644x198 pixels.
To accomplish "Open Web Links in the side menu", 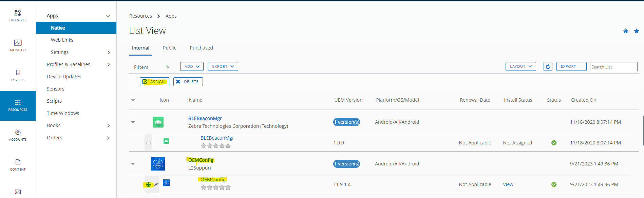I will click(62, 40).
